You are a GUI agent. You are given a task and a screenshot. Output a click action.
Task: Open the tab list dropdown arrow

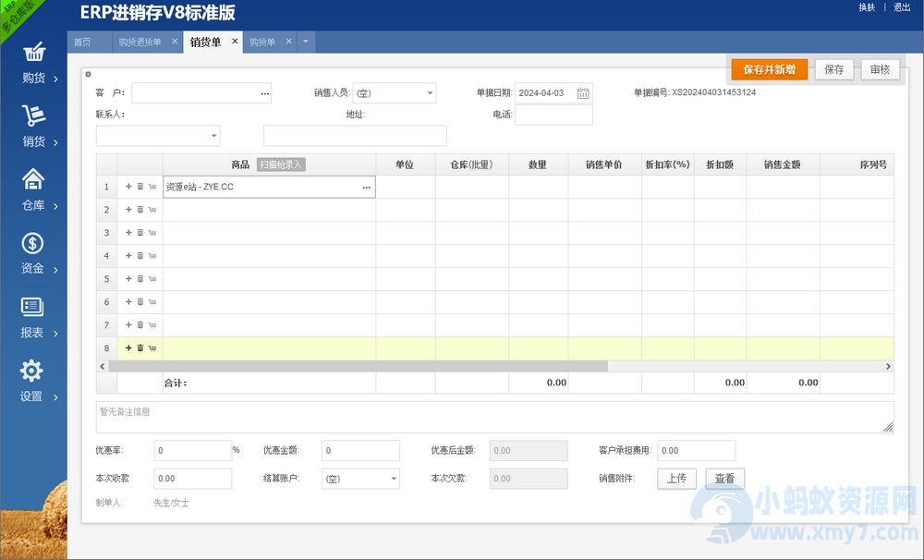pyautogui.click(x=305, y=42)
